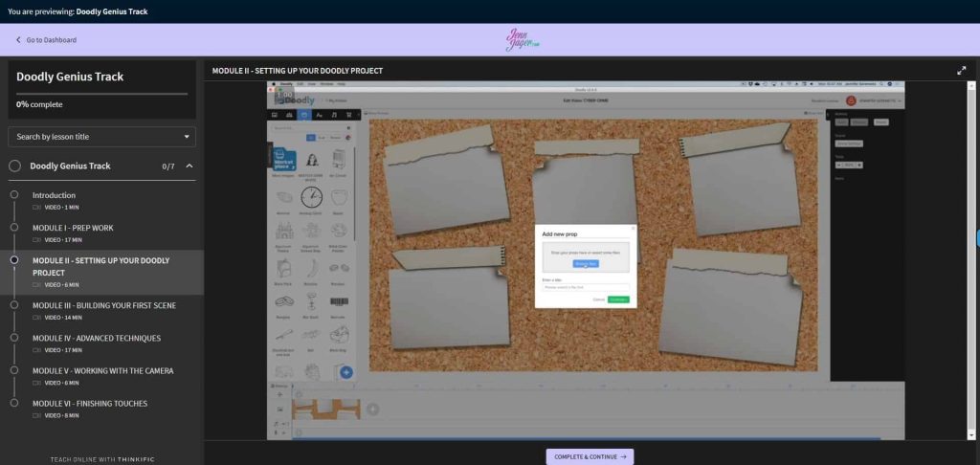Click the '0/7' lesson count
The width and height of the screenshot is (980, 465).
168,166
